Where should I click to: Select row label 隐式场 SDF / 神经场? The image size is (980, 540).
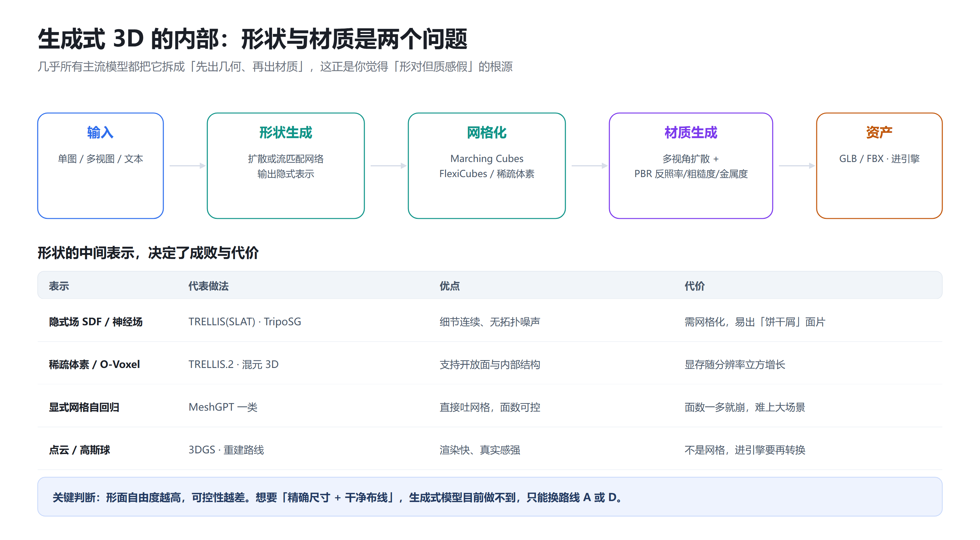click(x=95, y=322)
